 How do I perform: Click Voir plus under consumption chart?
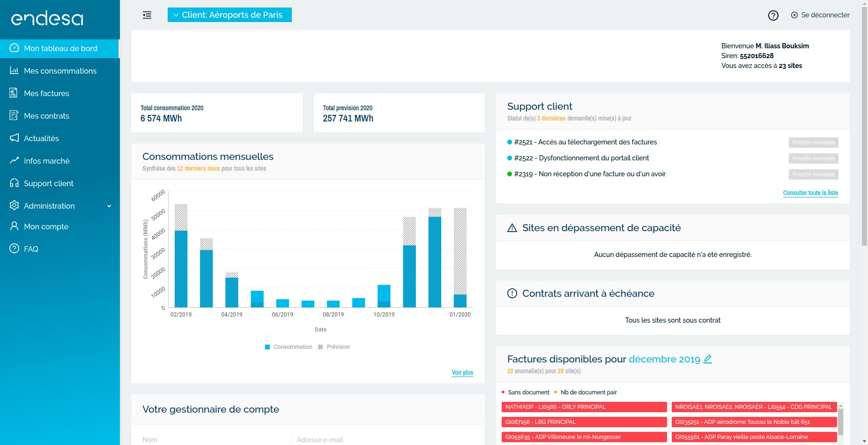point(462,372)
